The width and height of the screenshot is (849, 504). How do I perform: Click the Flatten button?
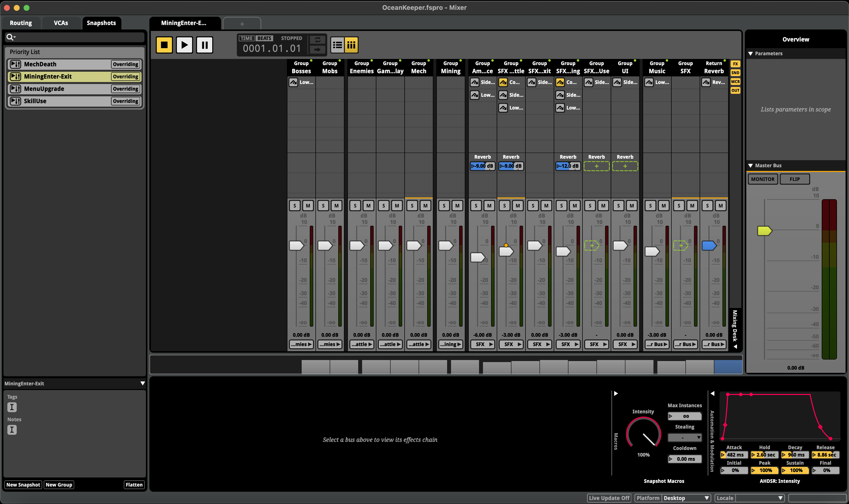[134, 485]
